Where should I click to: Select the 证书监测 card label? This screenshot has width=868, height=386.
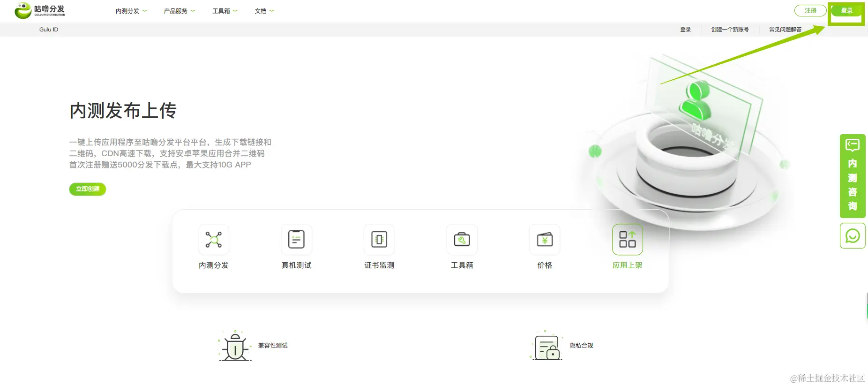click(379, 265)
